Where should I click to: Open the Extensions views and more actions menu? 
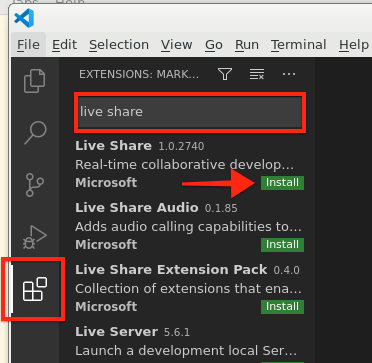click(x=289, y=74)
